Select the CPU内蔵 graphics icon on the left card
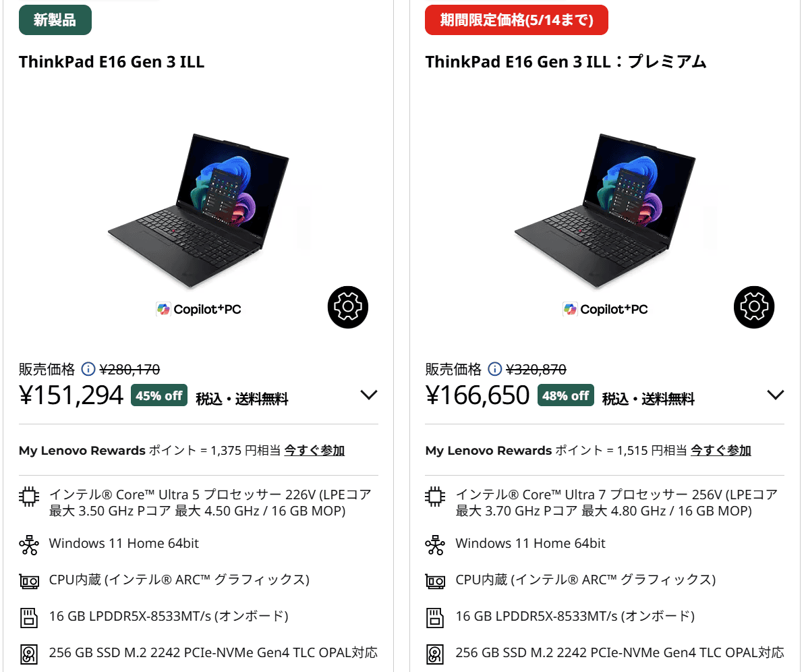The image size is (806, 672). [29, 580]
